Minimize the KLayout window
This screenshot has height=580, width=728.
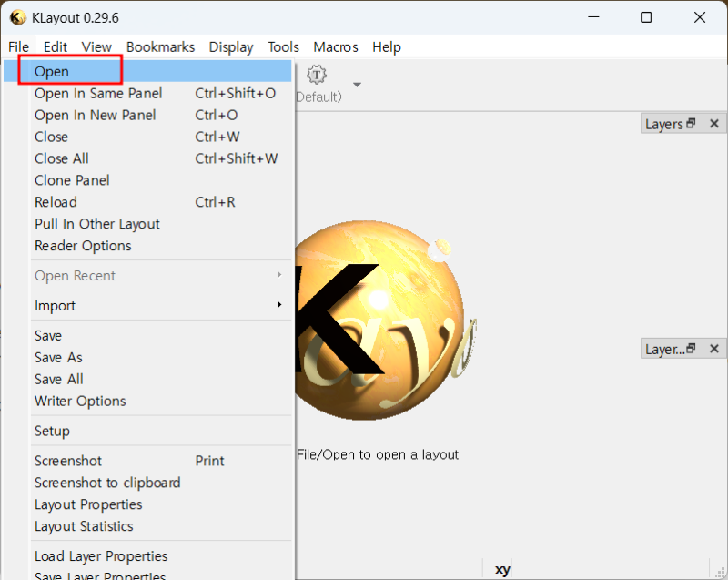[x=594, y=17]
